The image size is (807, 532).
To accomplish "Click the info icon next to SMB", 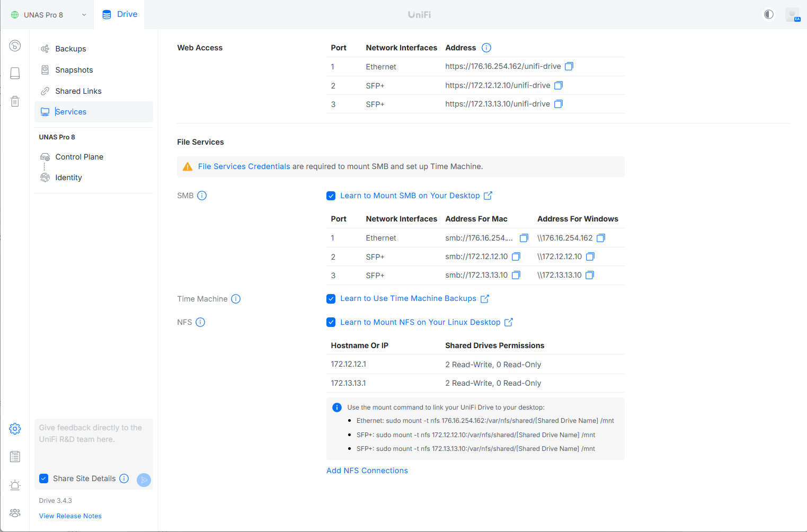I will point(202,196).
